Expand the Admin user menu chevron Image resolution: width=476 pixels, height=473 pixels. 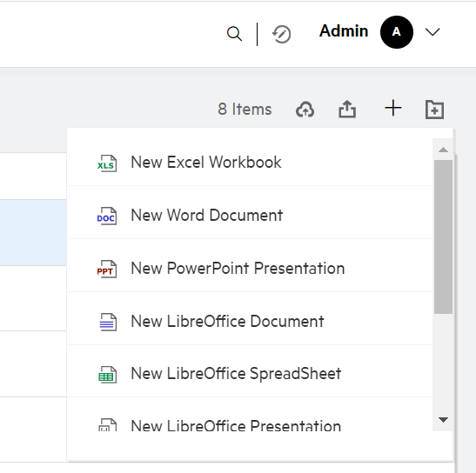[432, 32]
